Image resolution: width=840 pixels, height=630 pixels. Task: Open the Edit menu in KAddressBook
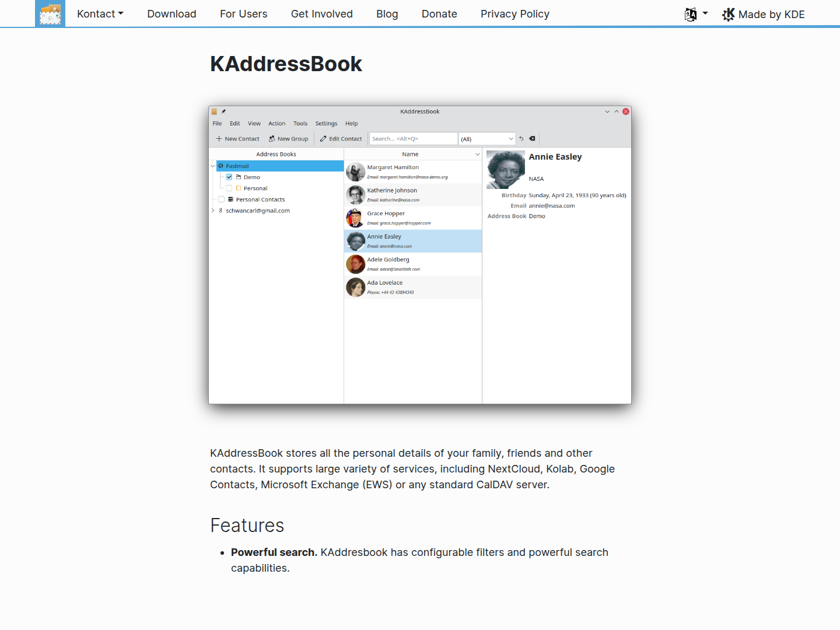click(x=235, y=124)
